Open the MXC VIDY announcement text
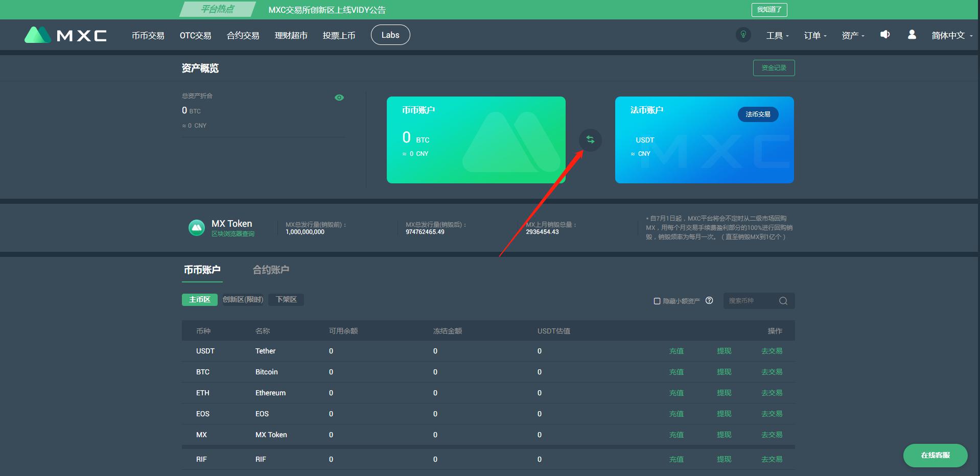The width and height of the screenshot is (980, 476). click(327, 10)
